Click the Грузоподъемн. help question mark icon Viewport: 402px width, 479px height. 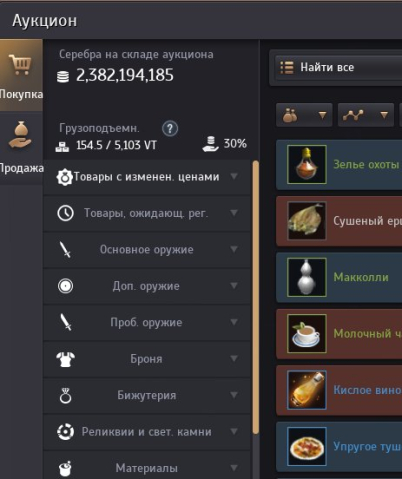click(170, 128)
